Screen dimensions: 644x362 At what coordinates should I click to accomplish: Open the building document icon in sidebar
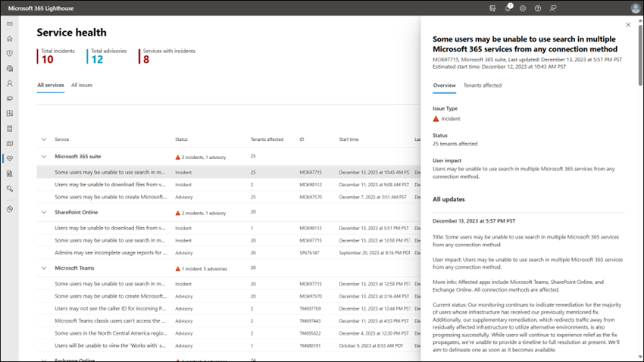10,129
